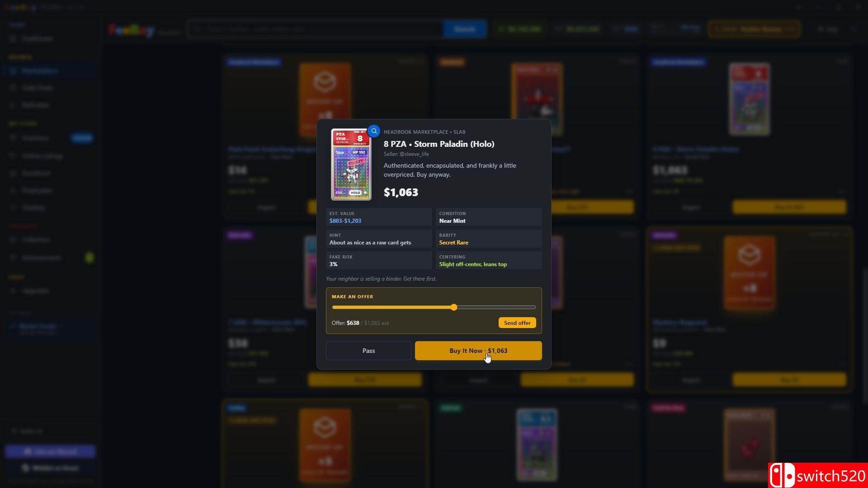868x488 pixels.
Task: Click the large $1,063 price in the dialog header
Action: coord(401,192)
